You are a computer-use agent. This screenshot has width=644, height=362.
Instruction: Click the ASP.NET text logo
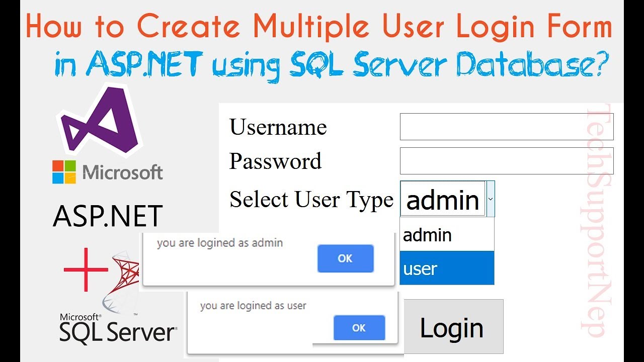click(x=108, y=216)
